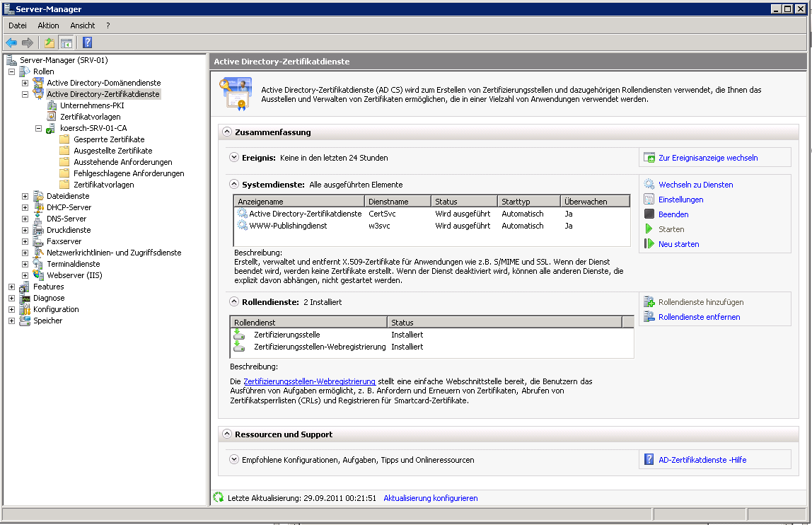Click the DNS-Server role icon
The width and height of the screenshot is (812, 525).
[x=38, y=219]
